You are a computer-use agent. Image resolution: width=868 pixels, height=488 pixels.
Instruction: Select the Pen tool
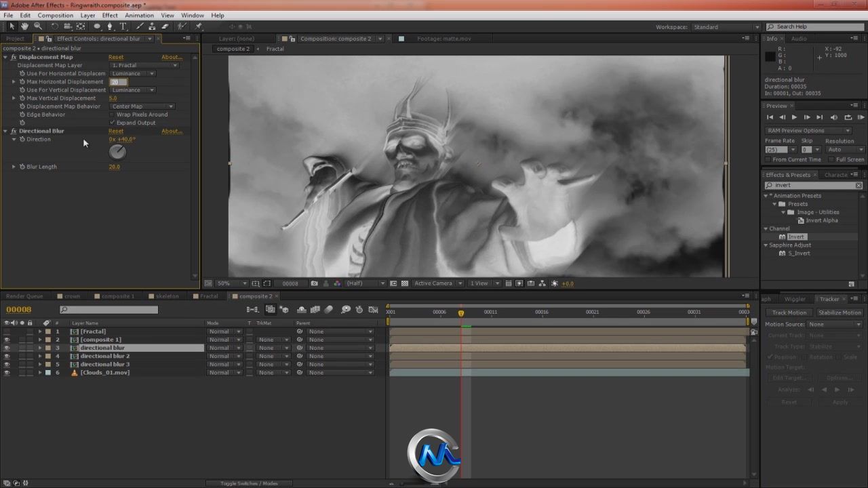click(x=110, y=26)
